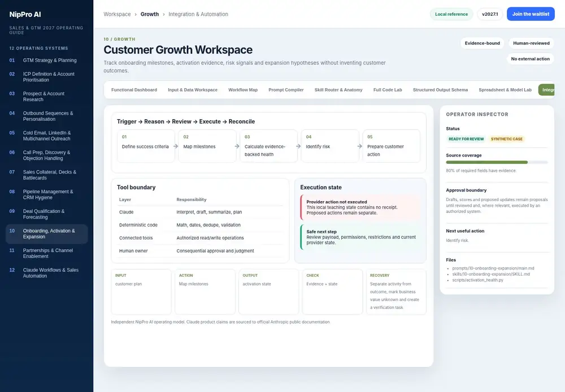Click 'Identify risk.' under Next useful action

point(457,240)
